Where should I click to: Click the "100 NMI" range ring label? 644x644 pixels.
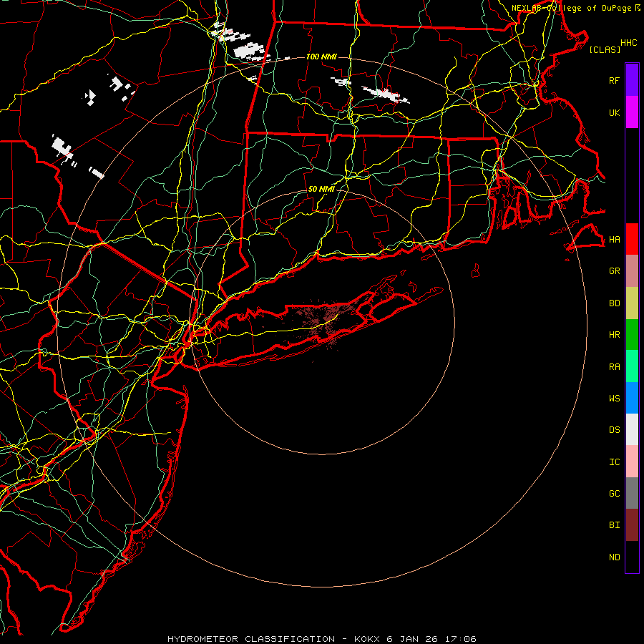321,57
